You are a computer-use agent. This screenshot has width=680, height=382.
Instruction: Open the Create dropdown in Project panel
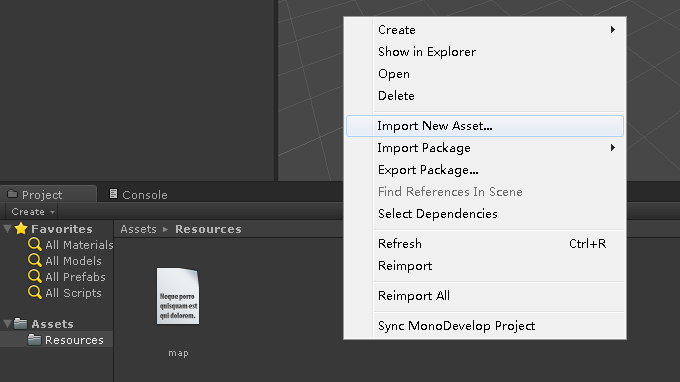(x=31, y=212)
